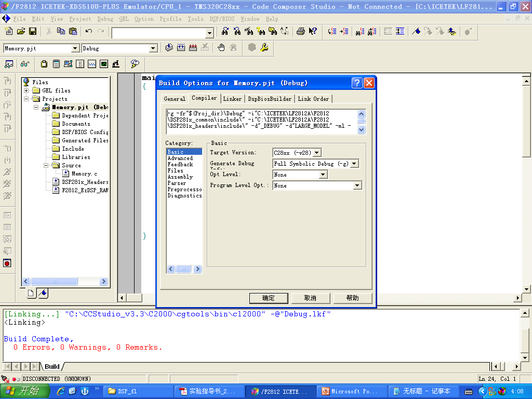Open the Debug configuration dropdown
532x399 pixels.
tap(153, 48)
